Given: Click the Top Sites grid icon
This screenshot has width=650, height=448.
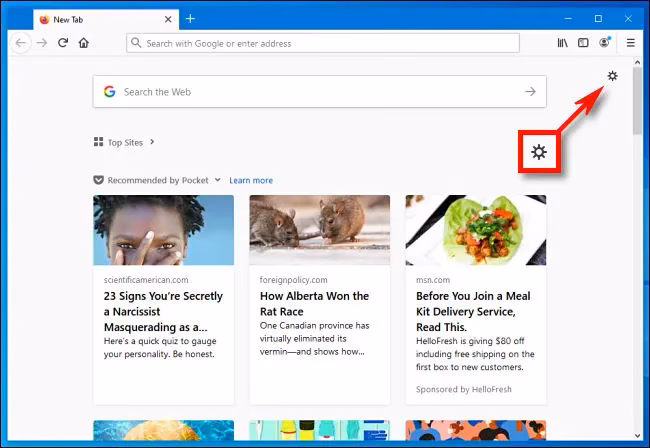Looking at the screenshot, I should [98, 142].
